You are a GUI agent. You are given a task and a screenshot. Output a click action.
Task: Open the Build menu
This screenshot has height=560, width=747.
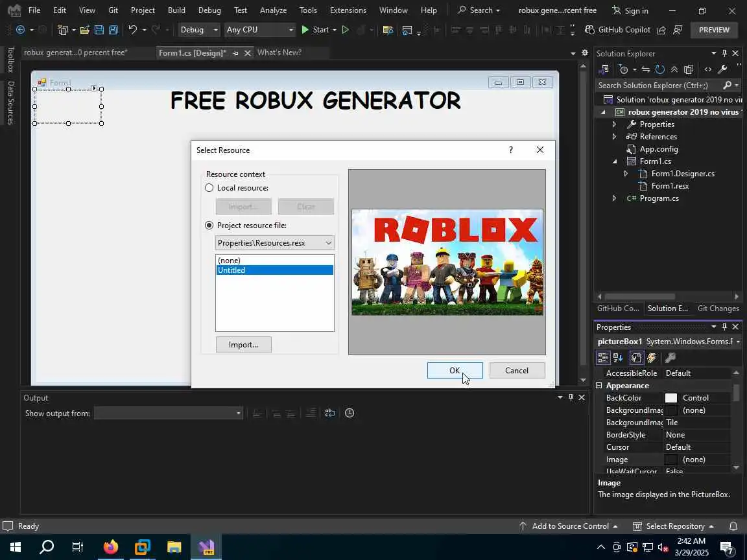[176, 10]
